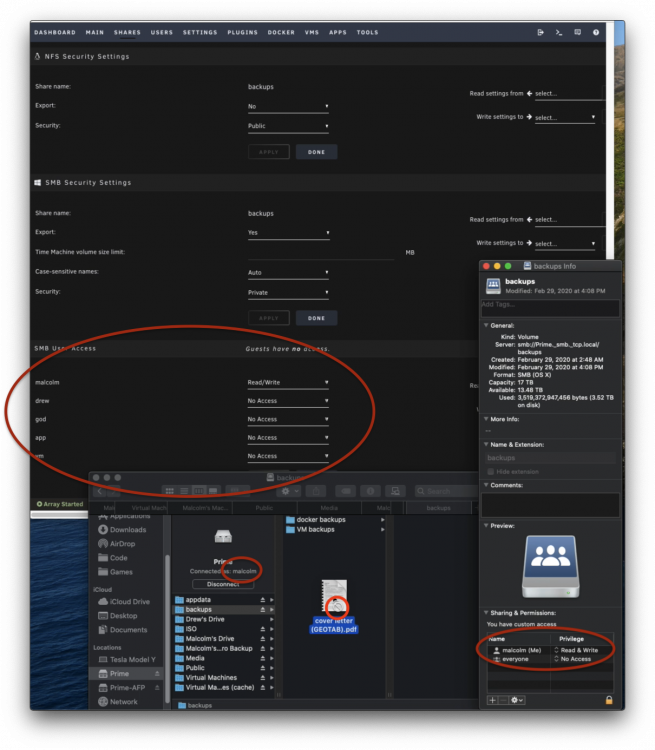655x750 pixels.
Task: Click the lock icon in backups Info
Action: [x=609, y=700]
